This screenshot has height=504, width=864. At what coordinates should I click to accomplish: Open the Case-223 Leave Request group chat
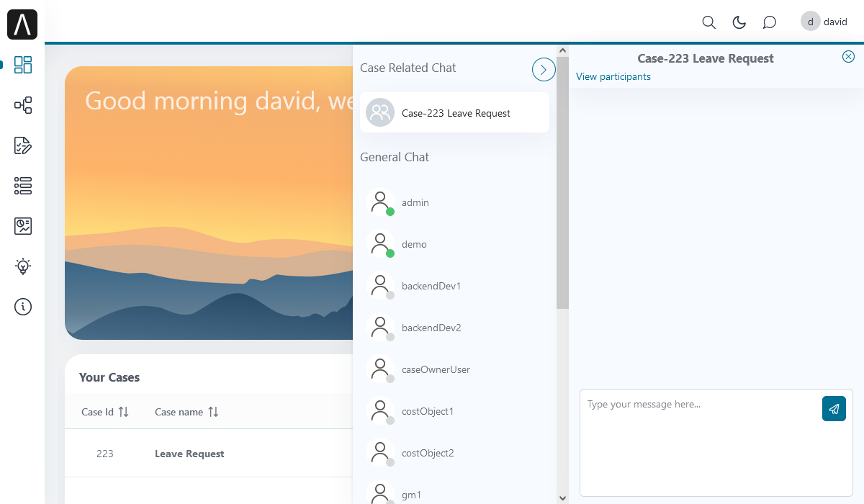pos(454,112)
